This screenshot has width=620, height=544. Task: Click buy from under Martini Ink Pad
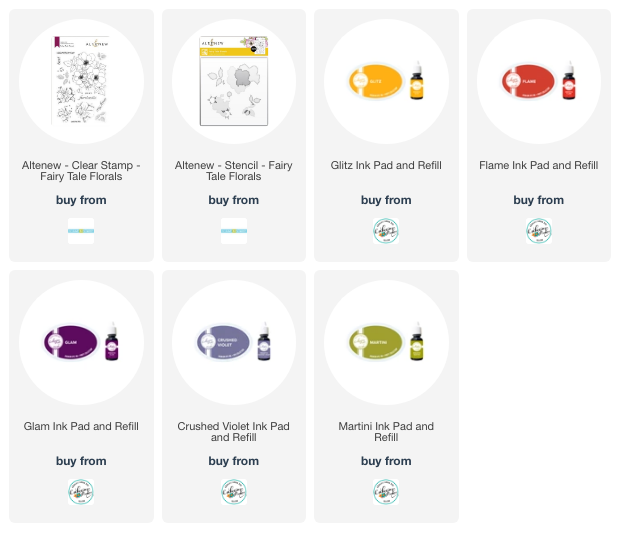click(386, 461)
